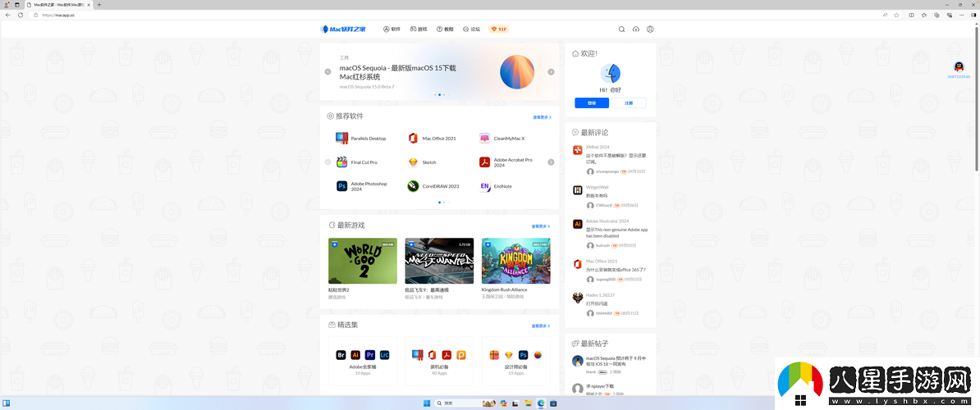Screen dimensions: 980x410
Task: Add this page to favorites star
Action: (x=895, y=15)
